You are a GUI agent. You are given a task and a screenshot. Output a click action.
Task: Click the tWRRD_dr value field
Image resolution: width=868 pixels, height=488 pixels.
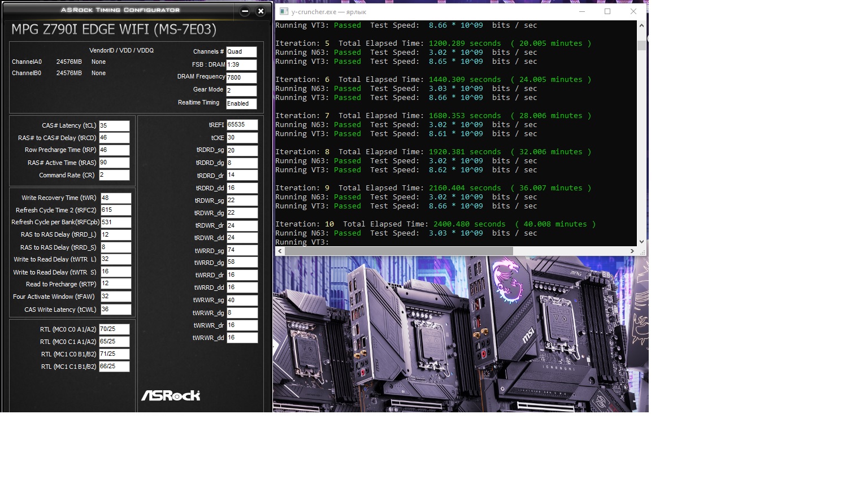coord(242,275)
